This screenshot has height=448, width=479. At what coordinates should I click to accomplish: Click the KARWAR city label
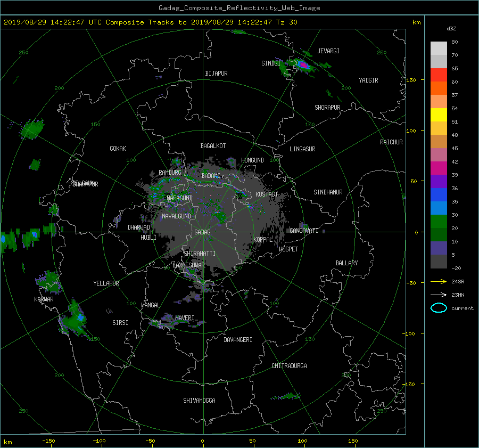pos(44,299)
